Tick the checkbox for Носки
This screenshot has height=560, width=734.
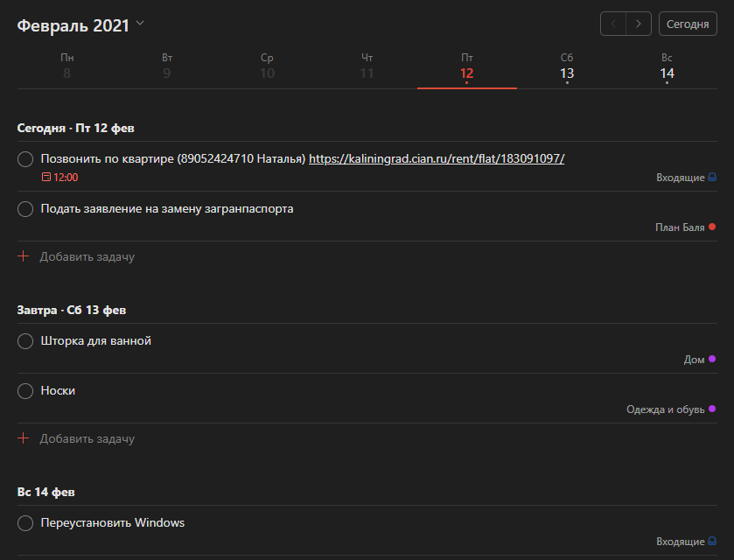pyautogui.click(x=25, y=391)
